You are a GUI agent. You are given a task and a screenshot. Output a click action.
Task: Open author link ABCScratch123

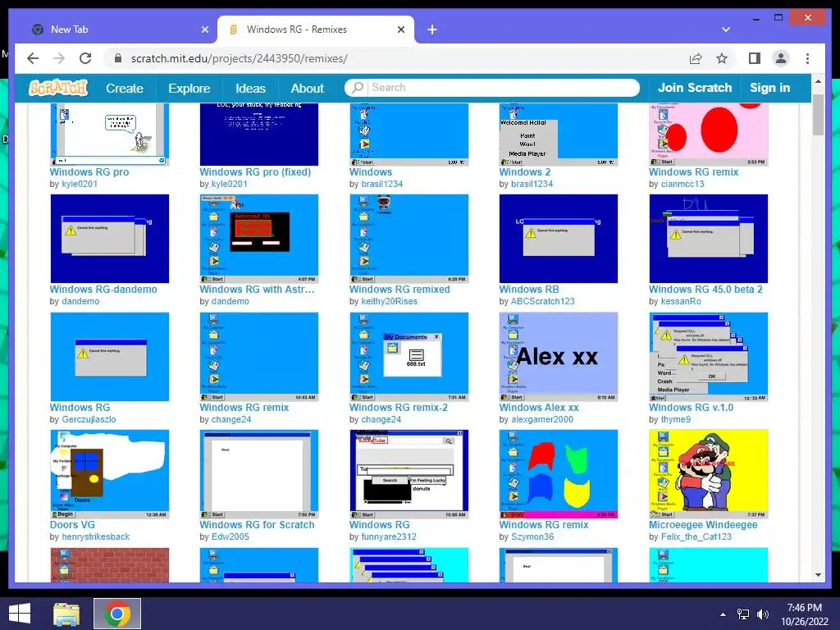[542, 301]
